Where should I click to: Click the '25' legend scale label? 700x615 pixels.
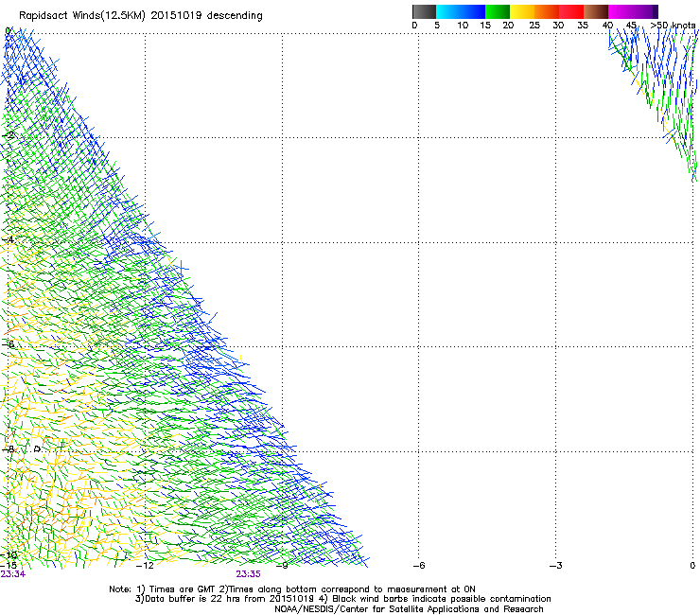(534, 26)
